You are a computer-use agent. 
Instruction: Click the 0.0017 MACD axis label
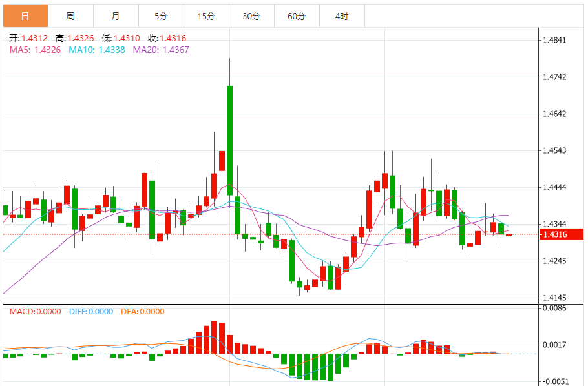coord(554,345)
